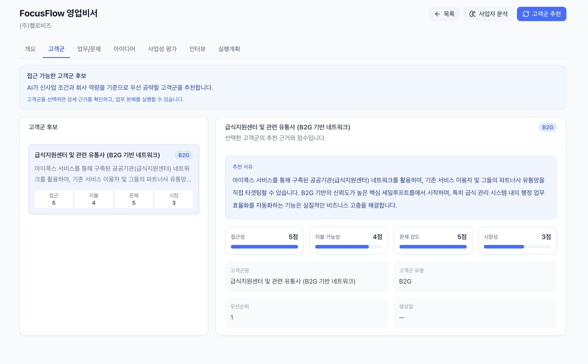The width and height of the screenshot is (588, 364).
Task: Click the 선택한 고객군의 추천 근거와 점수입니다 subtitle
Action: (x=275, y=138)
